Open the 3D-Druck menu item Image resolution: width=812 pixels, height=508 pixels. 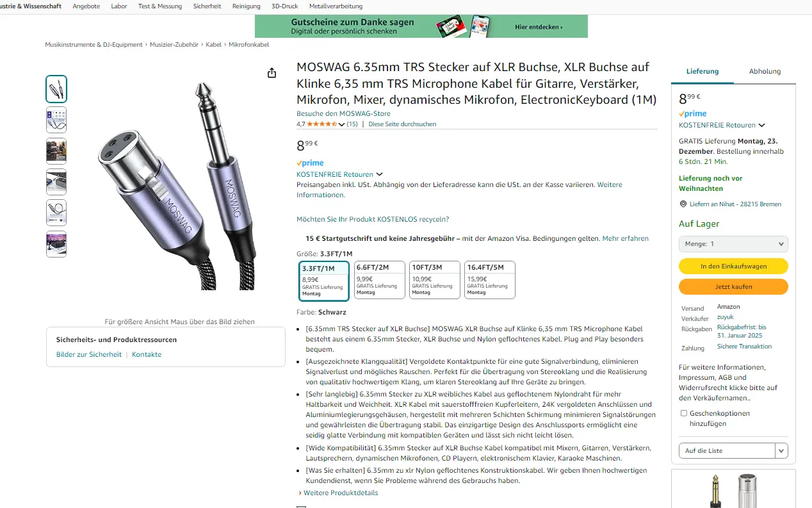click(284, 6)
